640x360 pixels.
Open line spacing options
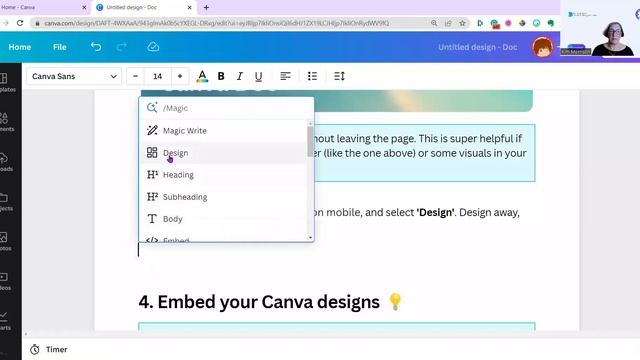[339, 76]
